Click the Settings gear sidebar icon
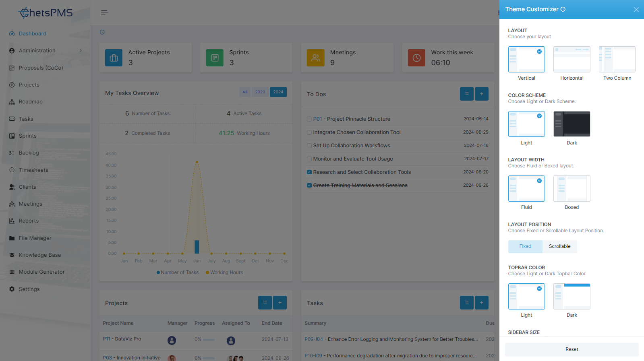Image resolution: width=644 pixels, height=361 pixels. [x=12, y=289]
